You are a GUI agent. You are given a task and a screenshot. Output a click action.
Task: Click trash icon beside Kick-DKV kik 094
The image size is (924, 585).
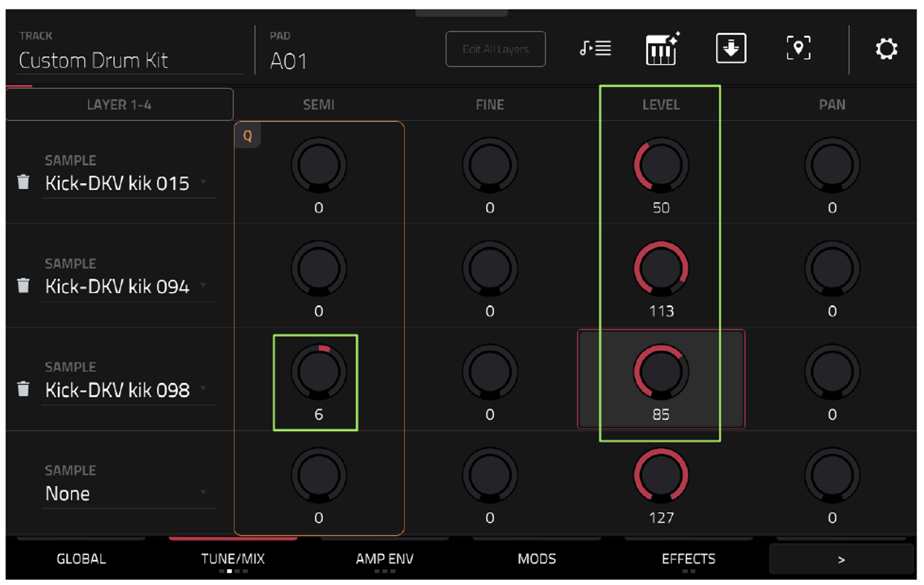pyautogui.click(x=23, y=285)
